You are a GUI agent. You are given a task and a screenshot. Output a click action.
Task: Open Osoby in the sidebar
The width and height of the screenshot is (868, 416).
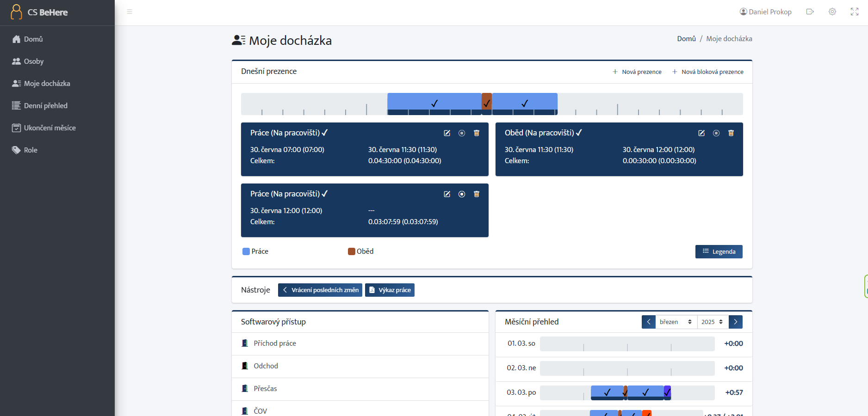pyautogui.click(x=57, y=61)
